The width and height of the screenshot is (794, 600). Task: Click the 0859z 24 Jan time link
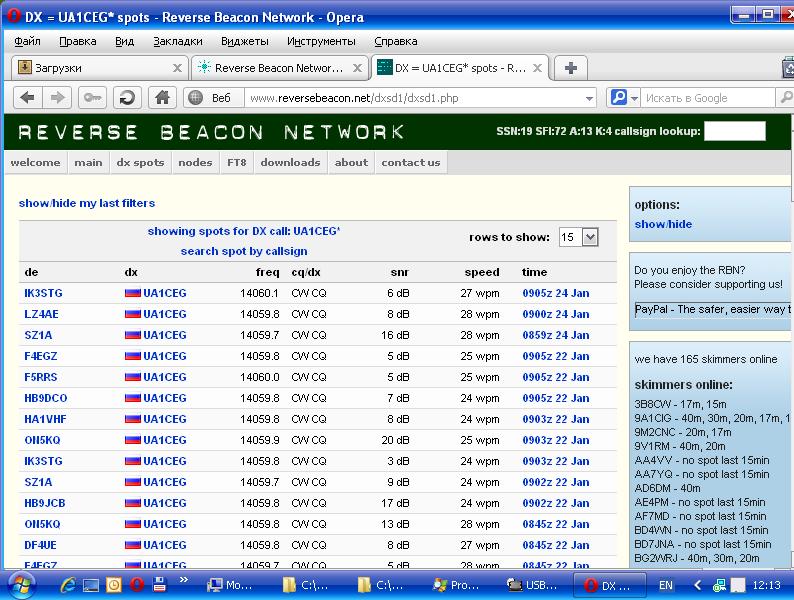tap(555, 335)
